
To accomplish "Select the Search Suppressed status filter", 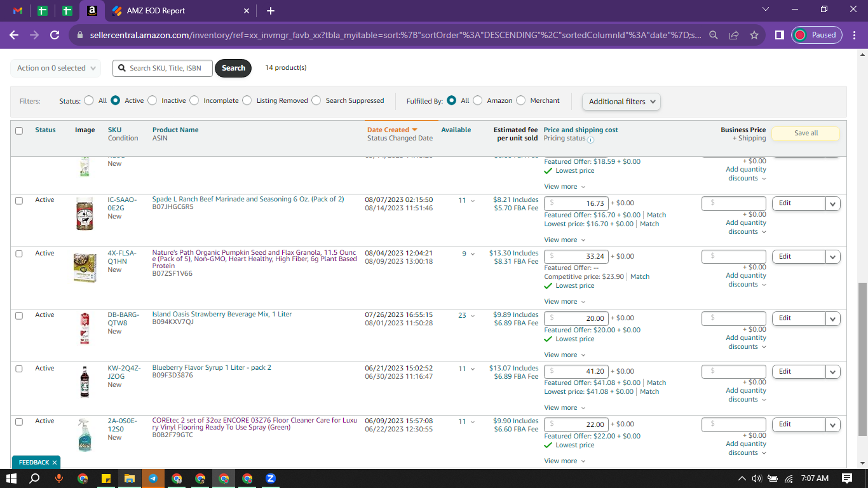I will pos(316,100).
